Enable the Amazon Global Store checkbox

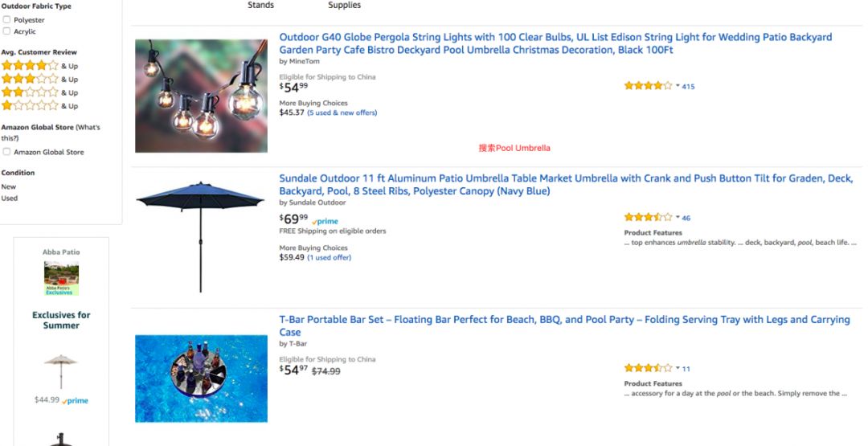coord(6,152)
